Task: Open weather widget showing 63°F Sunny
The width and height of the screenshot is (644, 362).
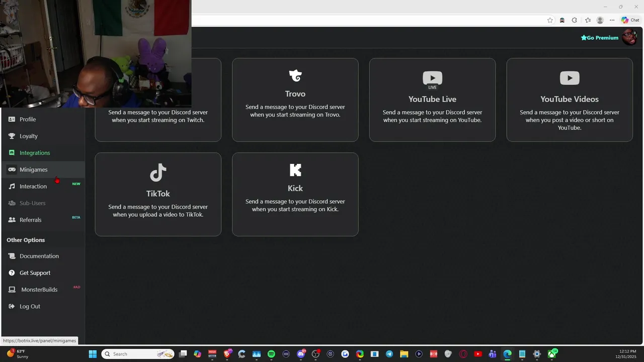Action: [17, 354]
